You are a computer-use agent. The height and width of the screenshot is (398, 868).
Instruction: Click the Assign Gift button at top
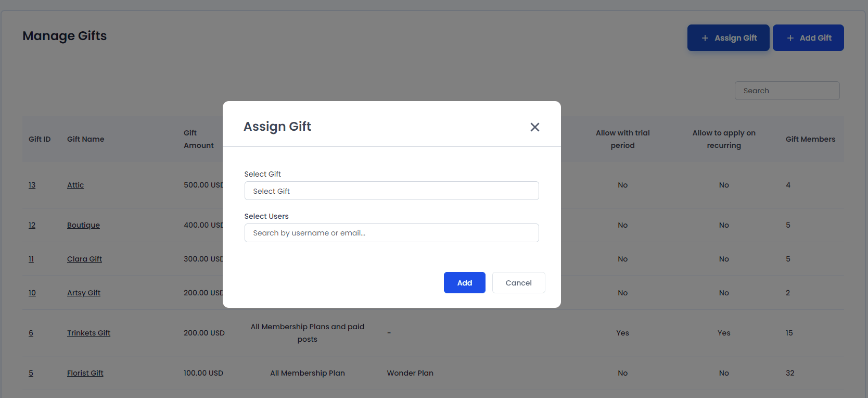(728, 38)
